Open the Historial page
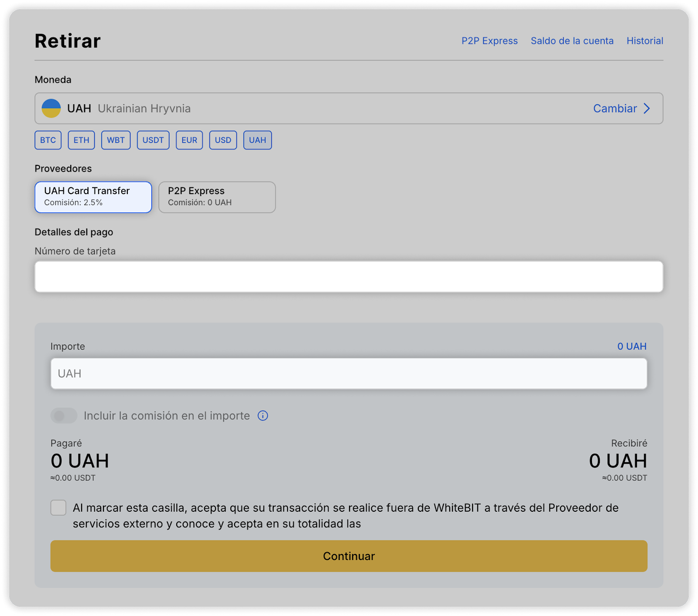The image size is (698, 616). [x=645, y=41]
